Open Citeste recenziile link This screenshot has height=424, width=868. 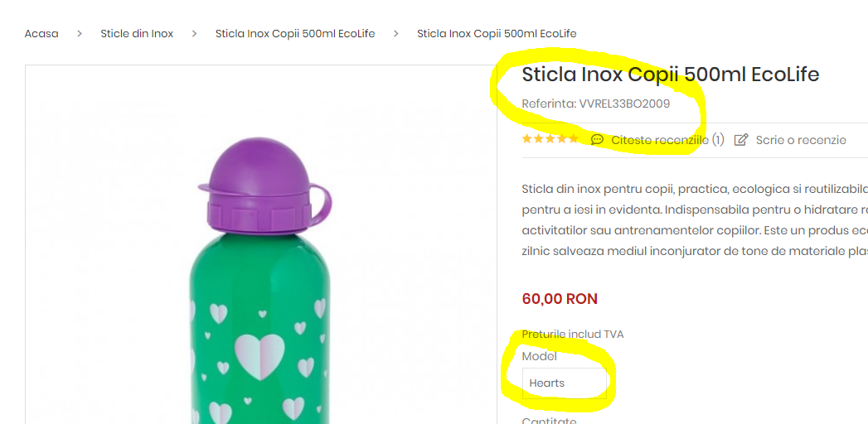click(x=660, y=140)
